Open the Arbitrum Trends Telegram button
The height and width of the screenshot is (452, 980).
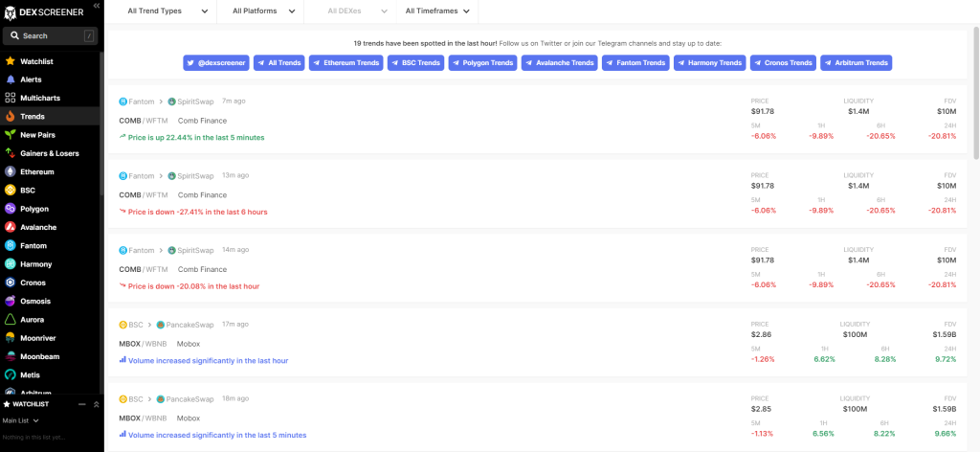pos(857,62)
